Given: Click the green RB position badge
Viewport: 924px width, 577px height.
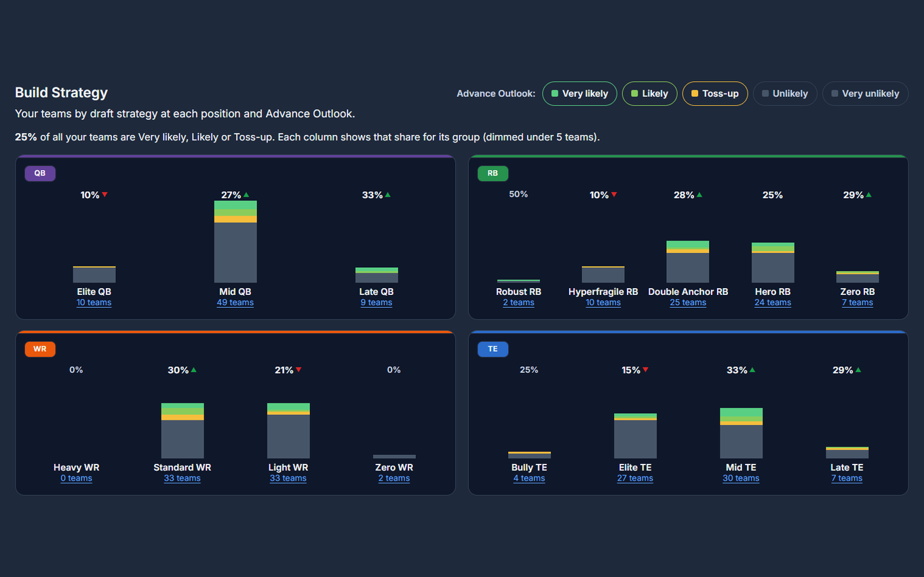Looking at the screenshot, I should (493, 173).
